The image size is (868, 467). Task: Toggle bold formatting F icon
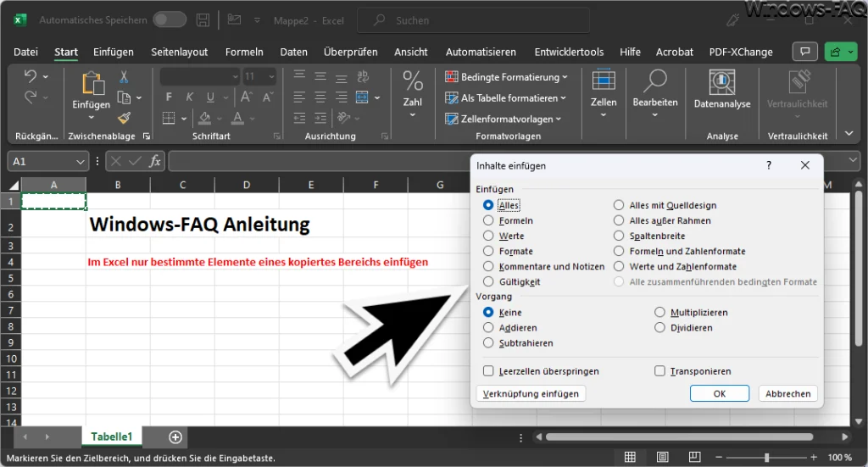pos(169,97)
